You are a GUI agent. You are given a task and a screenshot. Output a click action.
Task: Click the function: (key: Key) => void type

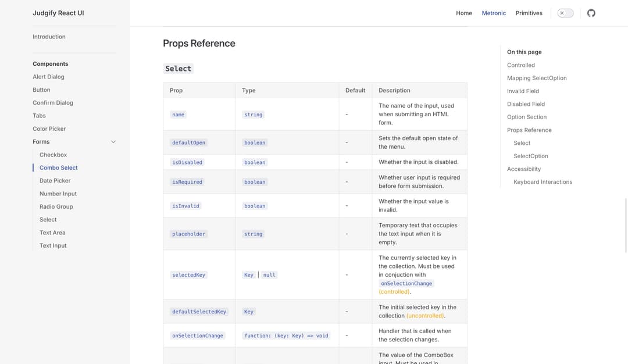[x=286, y=336]
